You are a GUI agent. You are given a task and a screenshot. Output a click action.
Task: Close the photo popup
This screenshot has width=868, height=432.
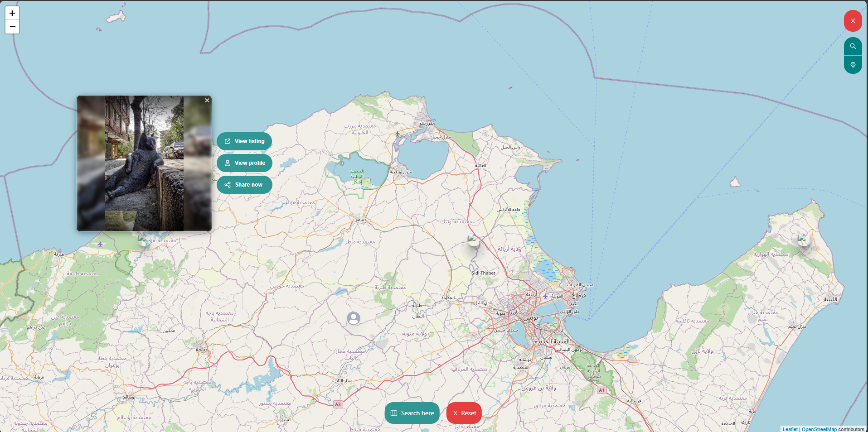tap(207, 101)
